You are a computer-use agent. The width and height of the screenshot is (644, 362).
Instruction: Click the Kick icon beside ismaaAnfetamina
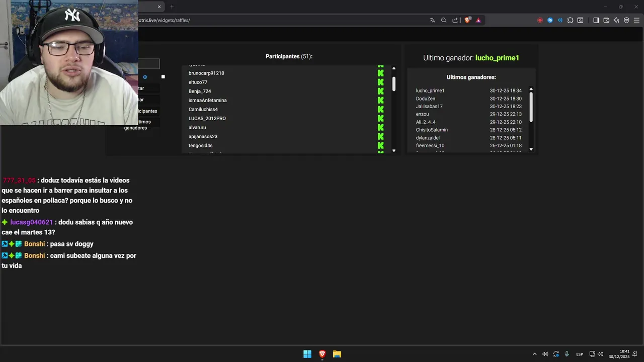[381, 100]
